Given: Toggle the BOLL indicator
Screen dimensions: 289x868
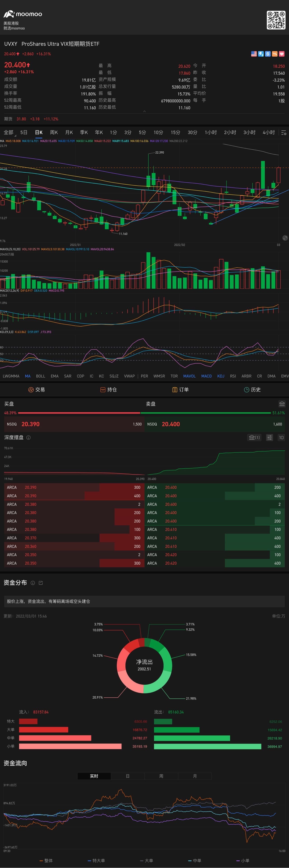Looking at the screenshot, I should 40,376.
